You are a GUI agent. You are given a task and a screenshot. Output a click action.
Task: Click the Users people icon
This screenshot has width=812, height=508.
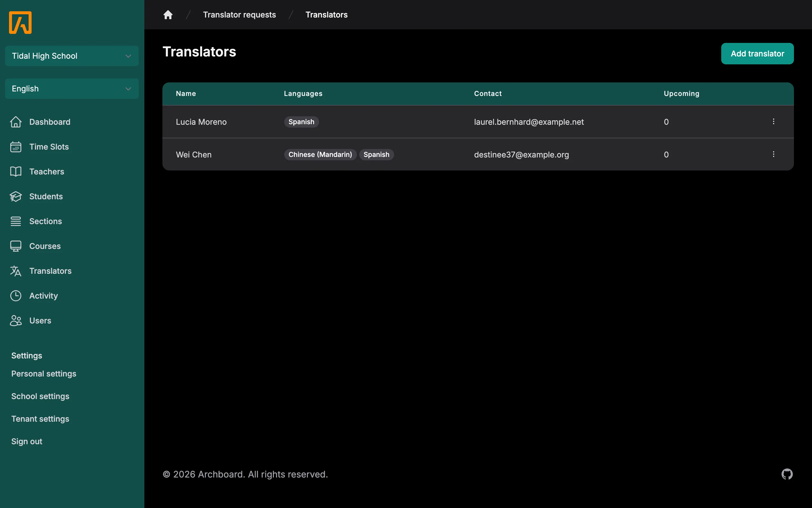click(x=16, y=321)
